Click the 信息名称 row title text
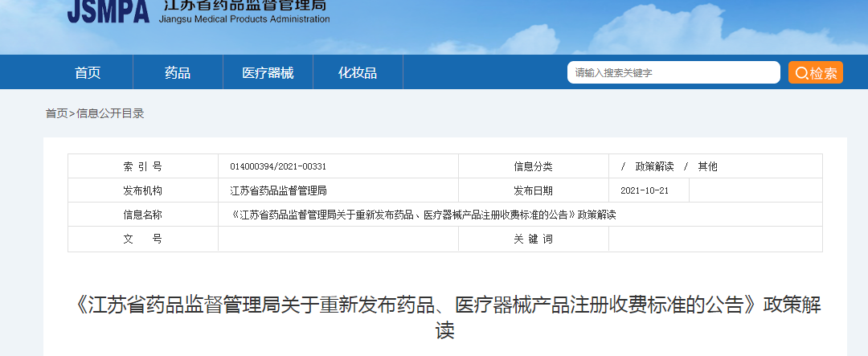Screen dimensions: 868x356 coord(424,215)
